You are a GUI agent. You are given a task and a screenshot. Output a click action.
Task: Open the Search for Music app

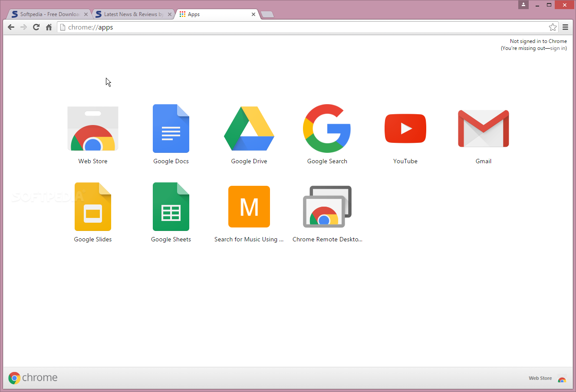tap(249, 207)
